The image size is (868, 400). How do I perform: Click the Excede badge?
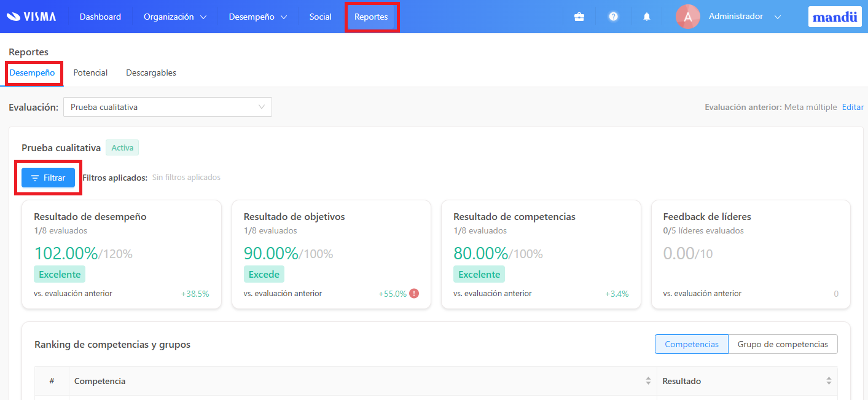(x=264, y=274)
